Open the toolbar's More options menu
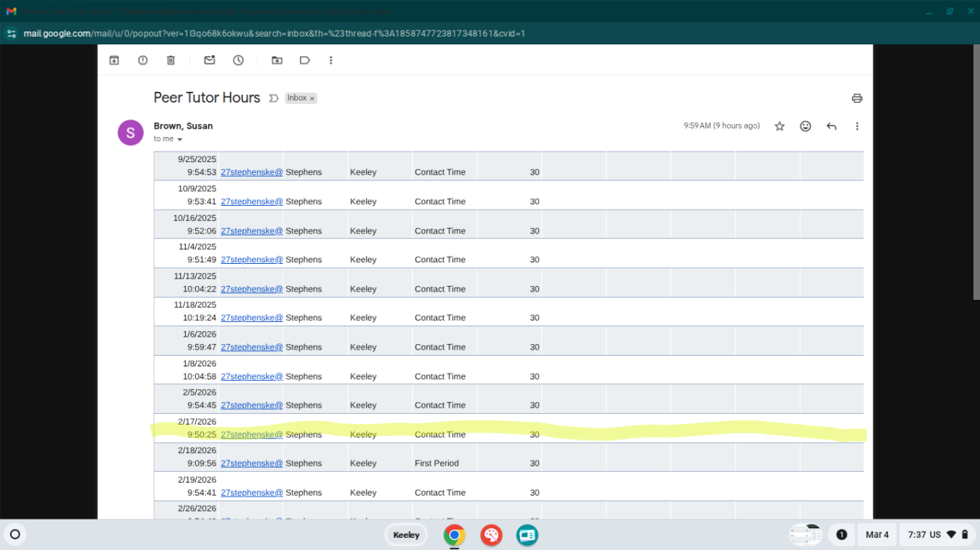Viewport: 980px width, 550px height. coord(331,60)
